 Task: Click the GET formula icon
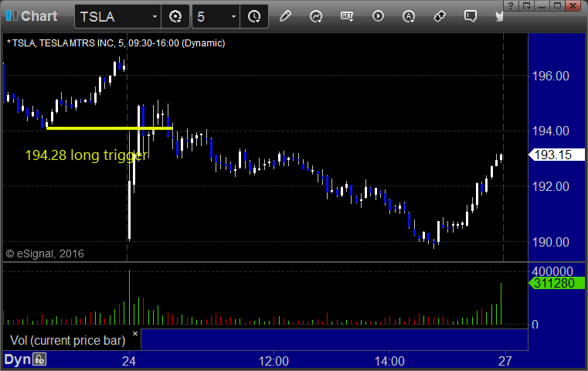tap(347, 16)
